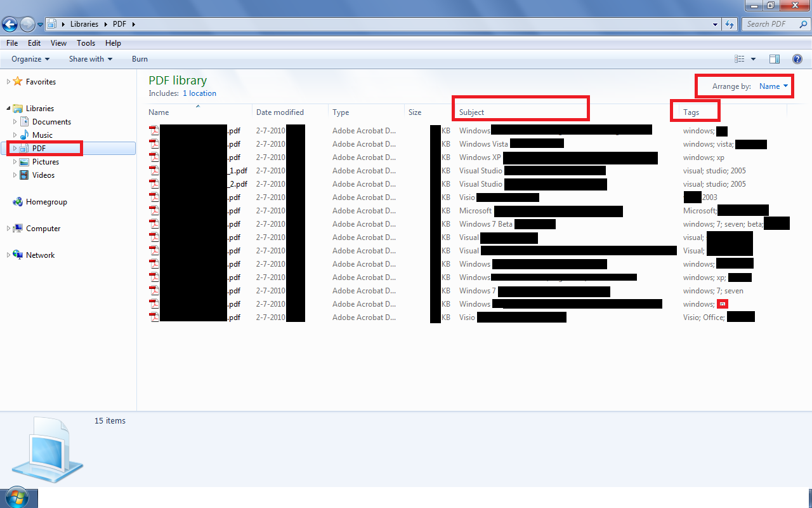Open the address bar history dropdown

716,24
